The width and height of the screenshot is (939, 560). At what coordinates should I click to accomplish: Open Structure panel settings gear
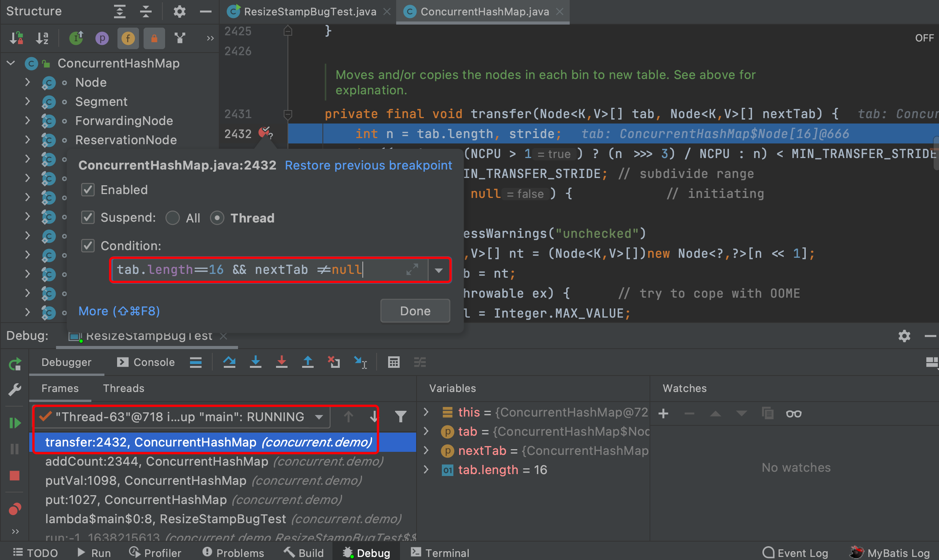click(179, 12)
